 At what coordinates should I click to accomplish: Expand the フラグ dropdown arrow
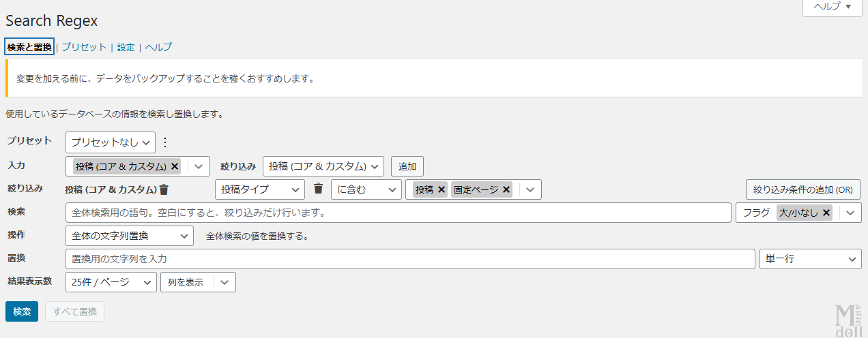850,213
